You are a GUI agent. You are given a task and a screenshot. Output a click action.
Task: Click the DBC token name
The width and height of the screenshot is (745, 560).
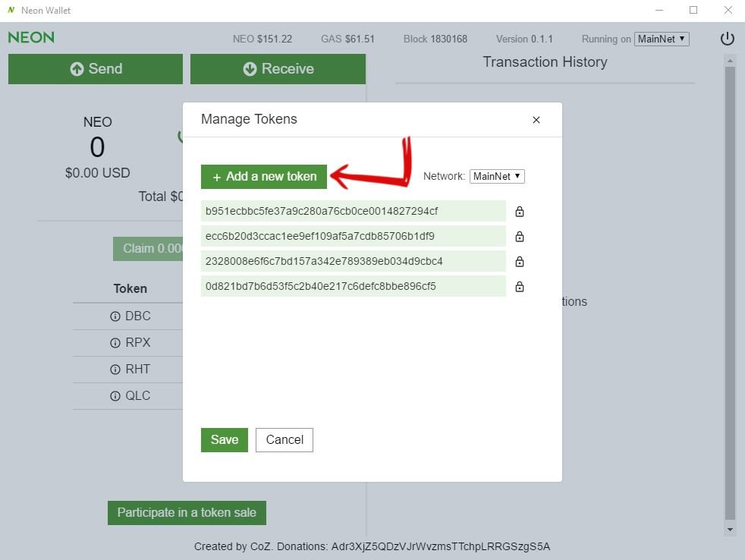(138, 316)
